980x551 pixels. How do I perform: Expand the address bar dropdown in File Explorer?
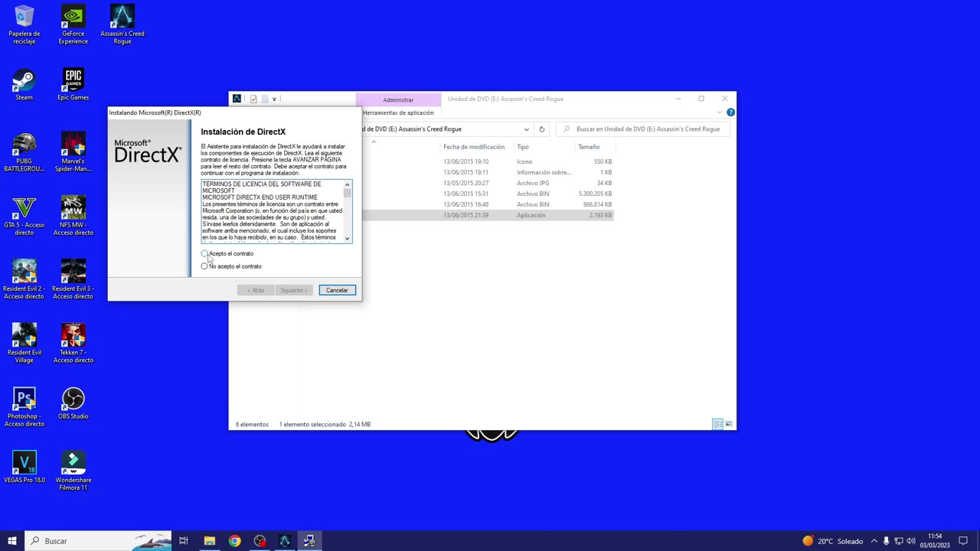coord(526,129)
